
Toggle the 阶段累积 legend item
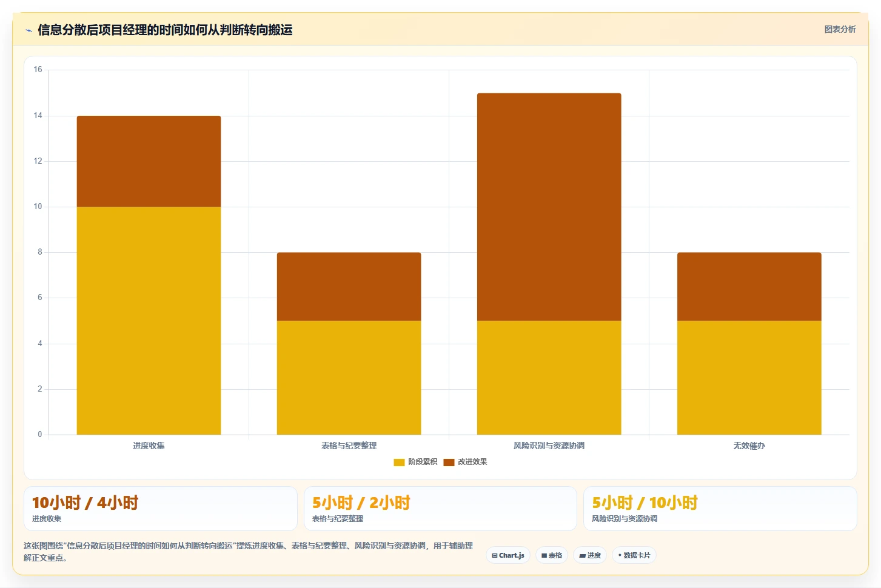[415, 462]
